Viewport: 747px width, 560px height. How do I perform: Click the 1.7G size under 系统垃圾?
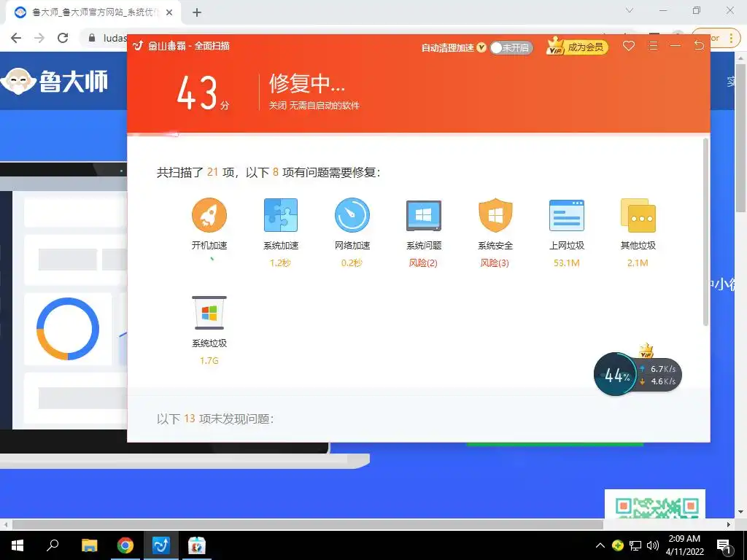(x=209, y=360)
